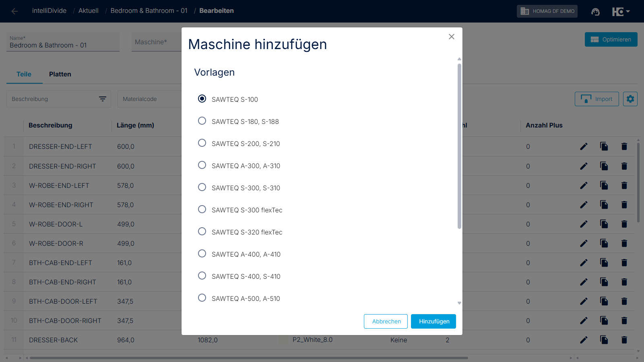
Task: Click the dialog vertical scrollbar thumb
Action: pos(459,146)
